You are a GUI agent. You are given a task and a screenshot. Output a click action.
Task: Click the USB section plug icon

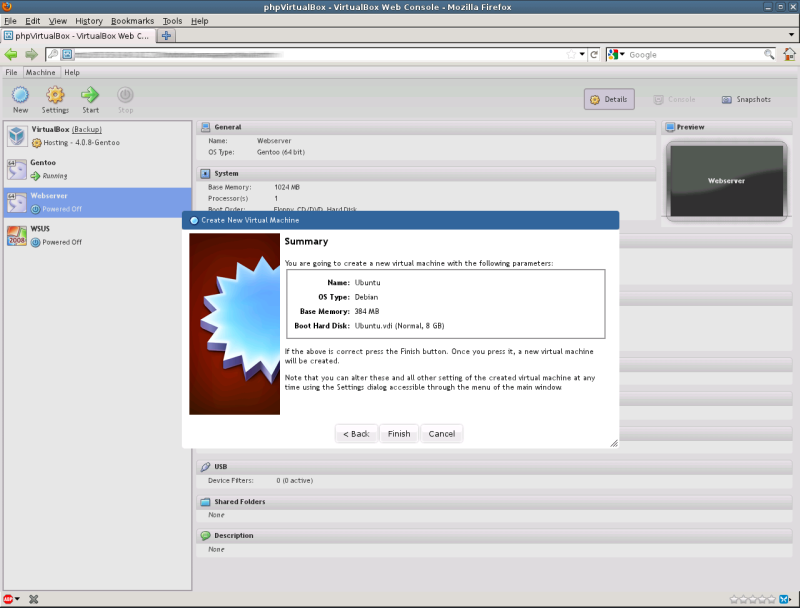(x=205, y=467)
